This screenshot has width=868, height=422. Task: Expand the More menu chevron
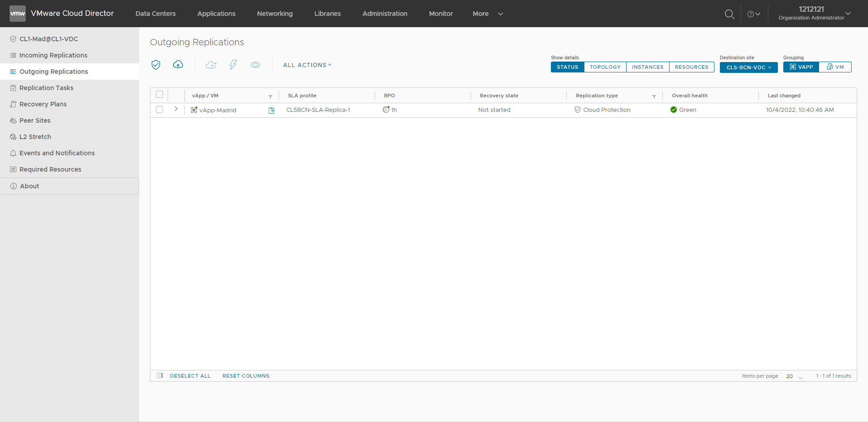point(501,14)
